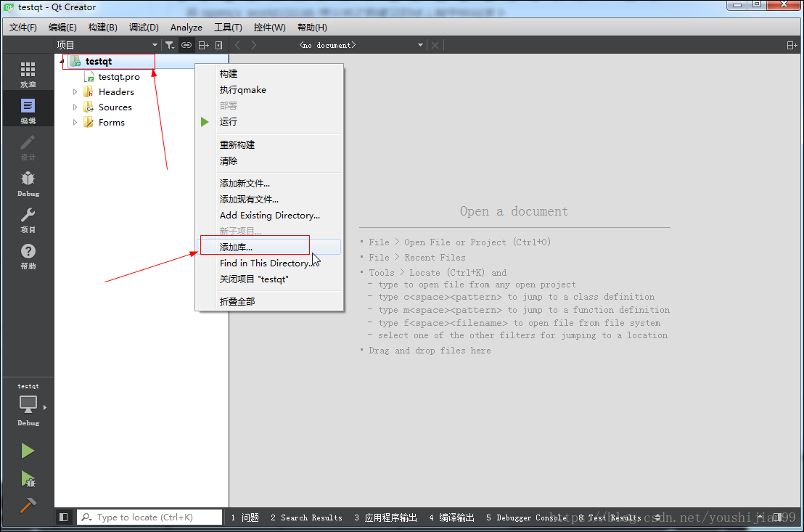
Task: Start debugging with the bug play button
Action: (28, 478)
